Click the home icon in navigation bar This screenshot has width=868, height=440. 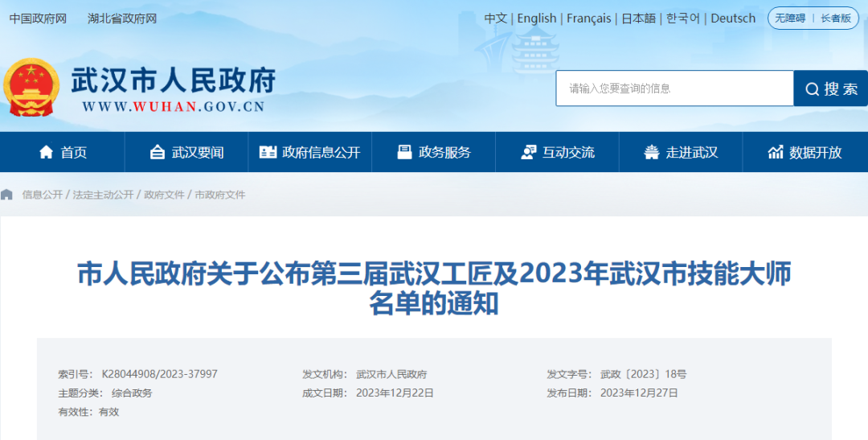(46, 152)
